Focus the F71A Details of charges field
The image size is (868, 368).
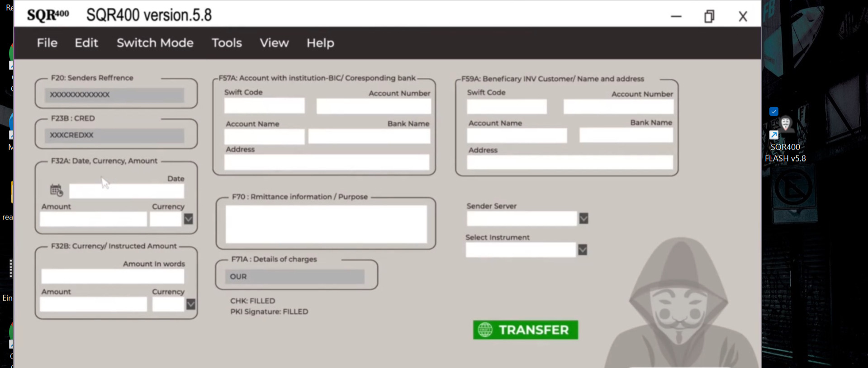tap(294, 277)
